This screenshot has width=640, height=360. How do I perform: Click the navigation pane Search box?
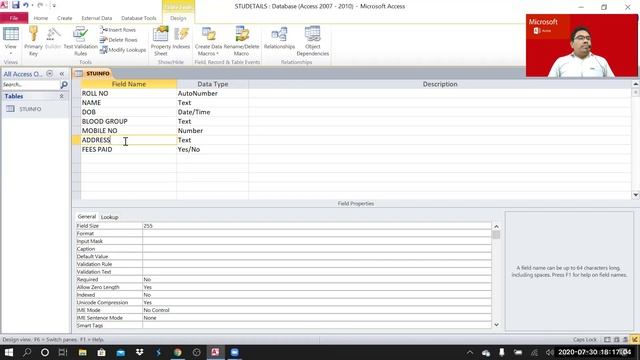[31, 84]
